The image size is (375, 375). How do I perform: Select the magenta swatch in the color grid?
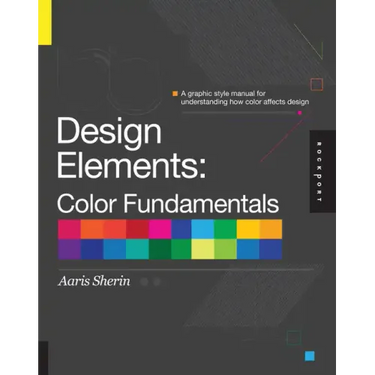(160, 229)
